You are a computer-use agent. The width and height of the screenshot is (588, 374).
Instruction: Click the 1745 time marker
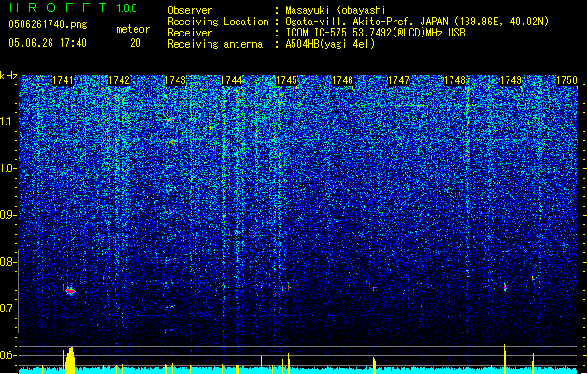pos(286,80)
